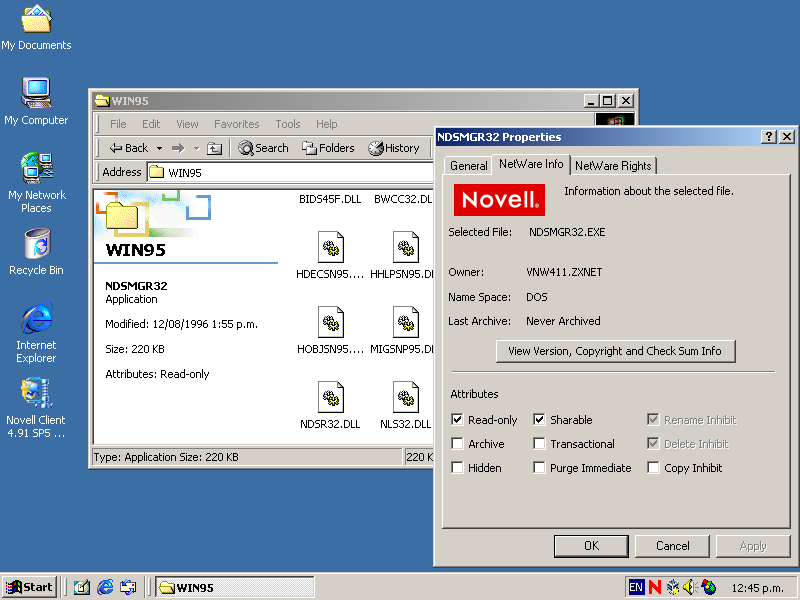Toggle the Folders pane in WIN95 window

(328, 148)
